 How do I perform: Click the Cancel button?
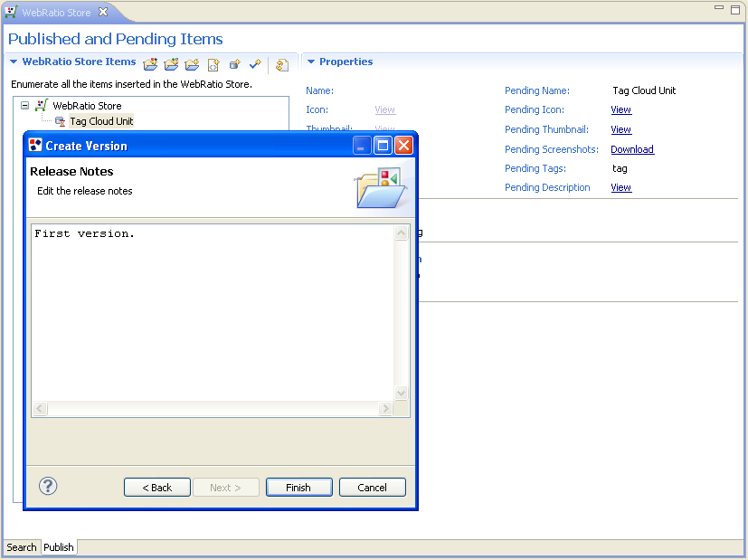coord(372,488)
